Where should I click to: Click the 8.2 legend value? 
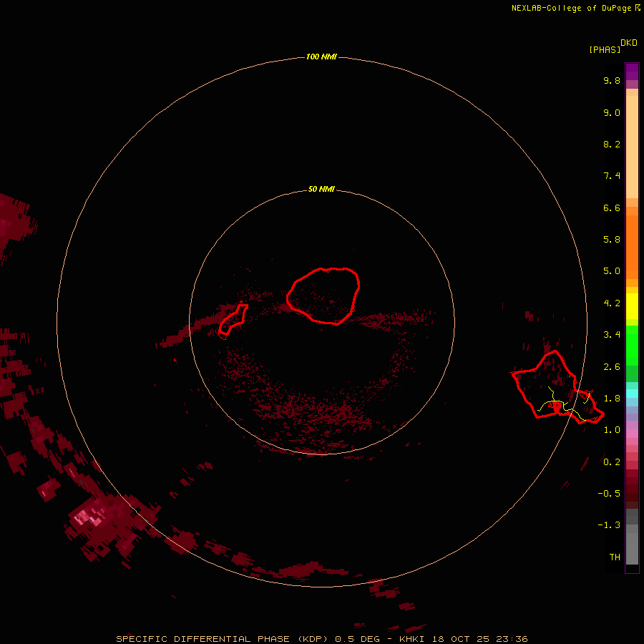(x=612, y=144)
